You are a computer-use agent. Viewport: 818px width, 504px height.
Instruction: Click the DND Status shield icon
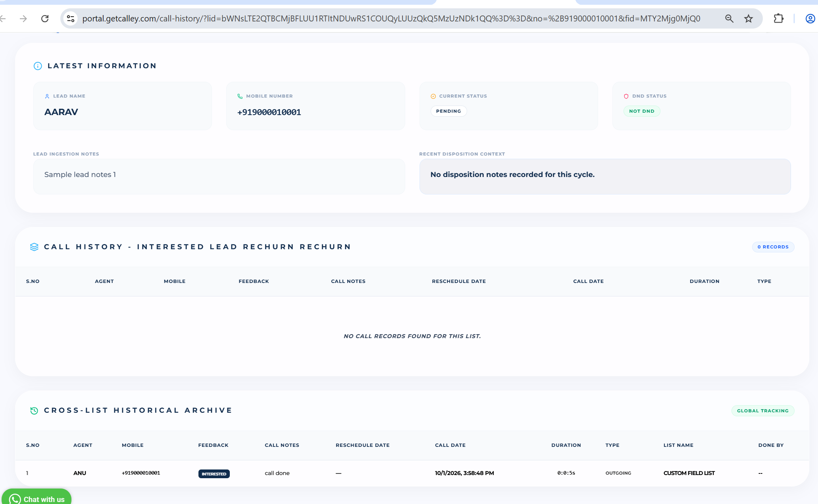(x=626, y=96)
